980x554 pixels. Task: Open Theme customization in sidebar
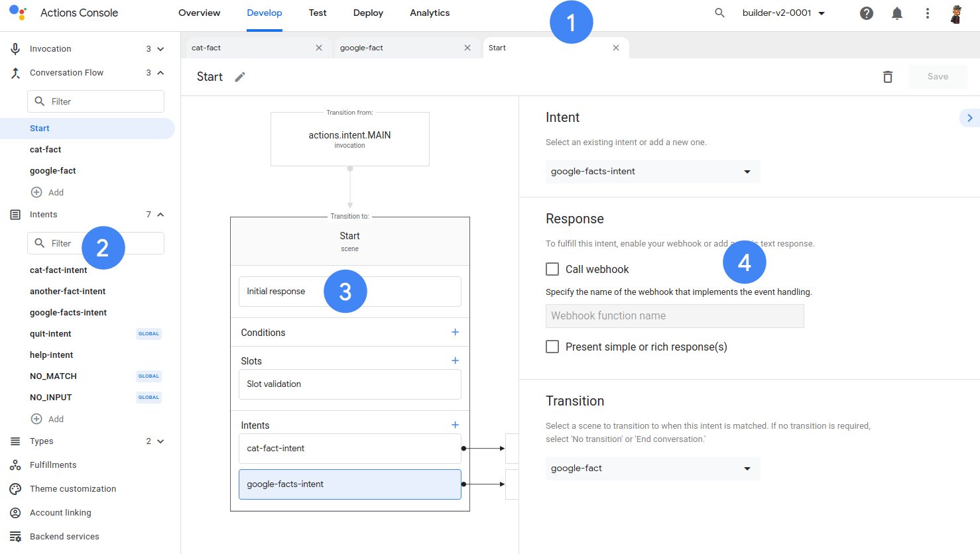73,489
